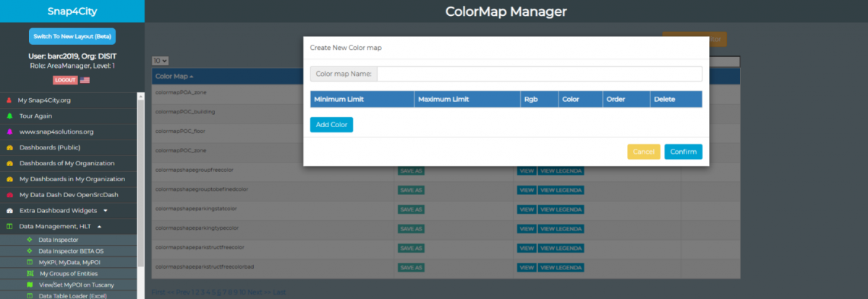Open My Dashboards in My Organization
Viewport: 868px width, 299px height.
coord(72,178)
